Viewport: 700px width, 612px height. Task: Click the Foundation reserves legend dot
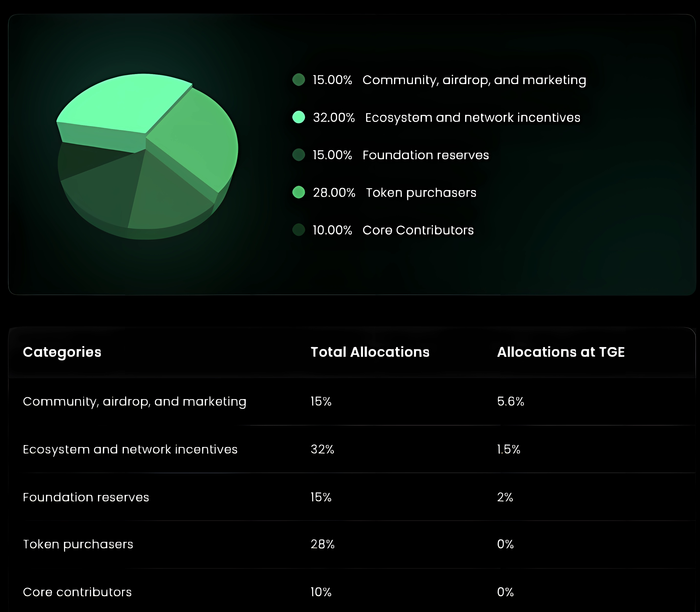pos(298,155)
